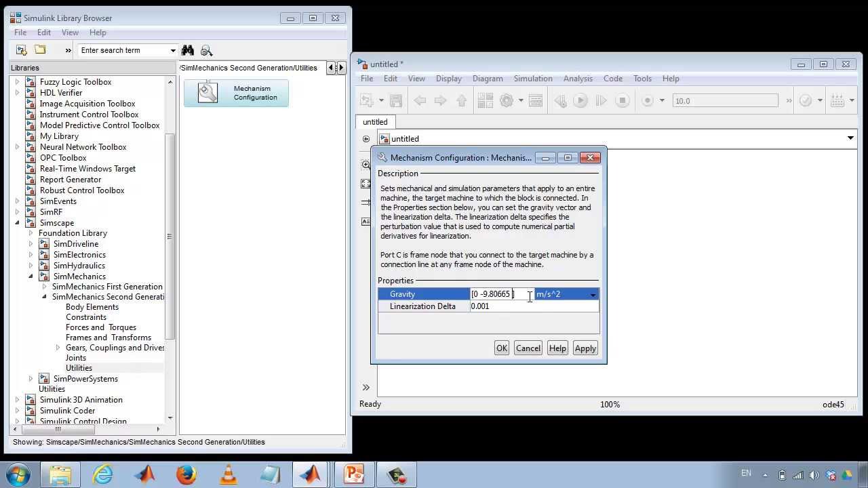
Task: Open the Simulation menu in untitled model
Action: [533, 79]
